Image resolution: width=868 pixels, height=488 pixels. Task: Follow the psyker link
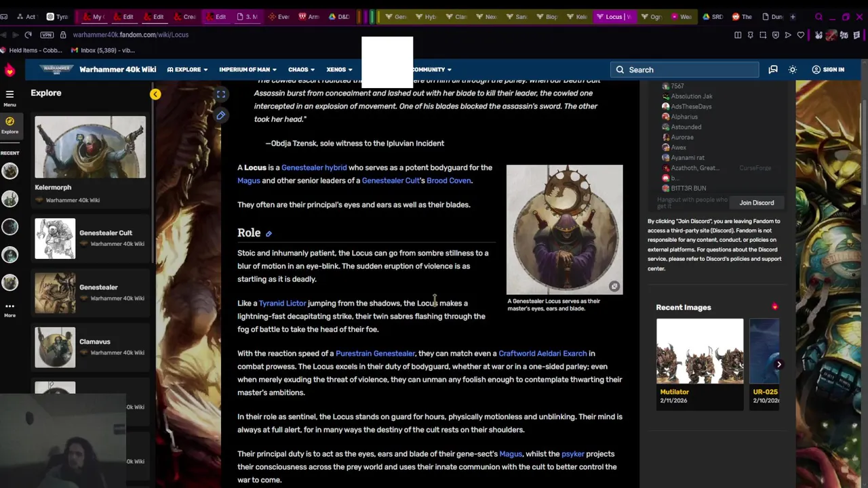[572, 453]
